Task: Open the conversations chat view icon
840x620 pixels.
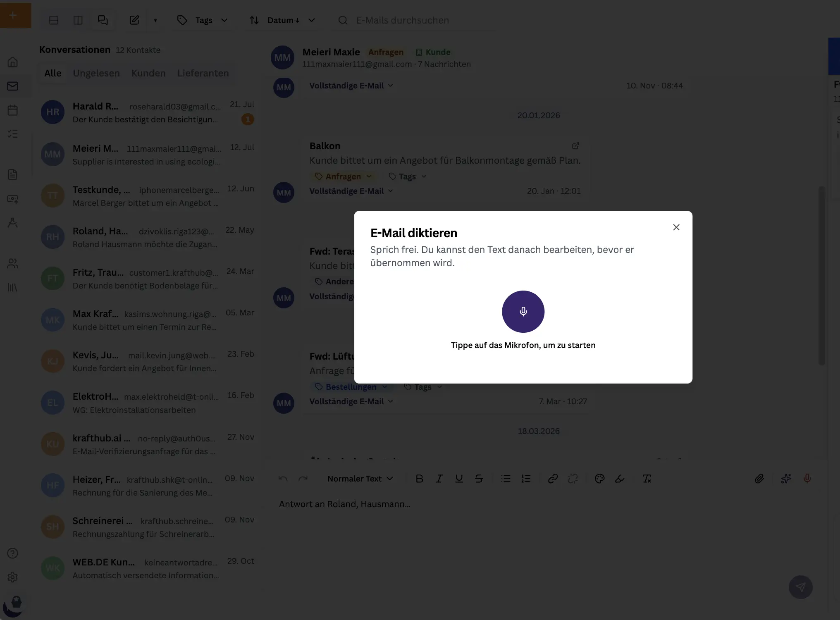Action: click(x=103, y=20)
